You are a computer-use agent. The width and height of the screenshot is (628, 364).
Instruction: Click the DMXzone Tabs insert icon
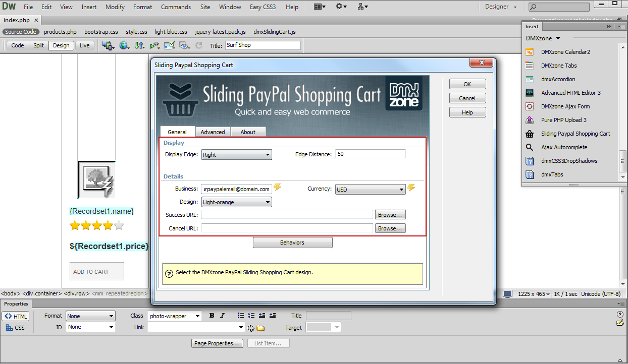point(530,66)
